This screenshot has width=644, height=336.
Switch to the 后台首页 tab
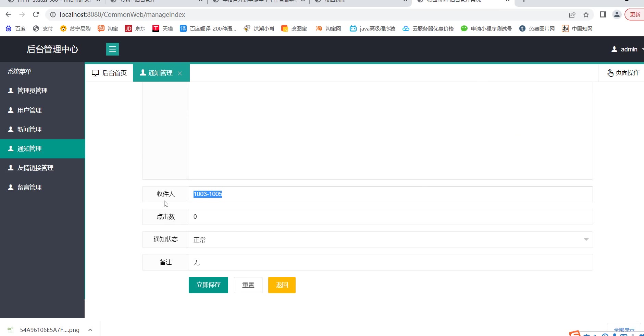pos(109,73)
